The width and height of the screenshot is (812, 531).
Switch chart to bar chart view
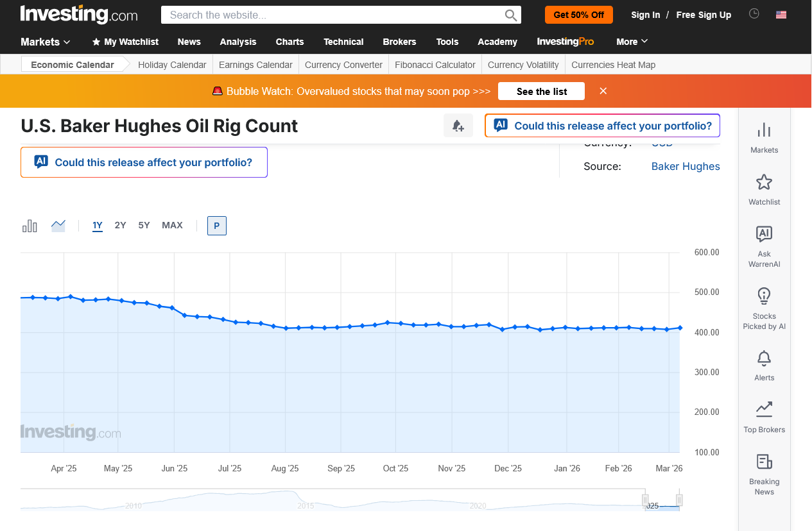tap(30, 226)
